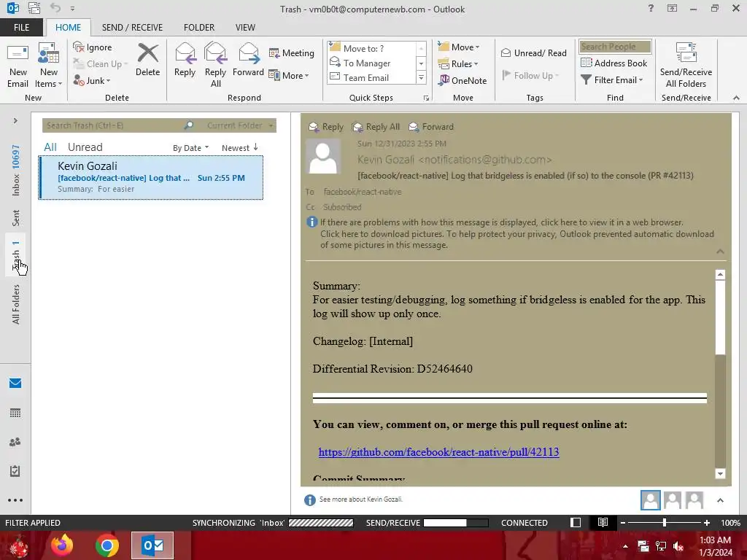Viewport: 747px width, 560px height.
Task: Open the Tasks view
Action: click(x=15, y=471)
